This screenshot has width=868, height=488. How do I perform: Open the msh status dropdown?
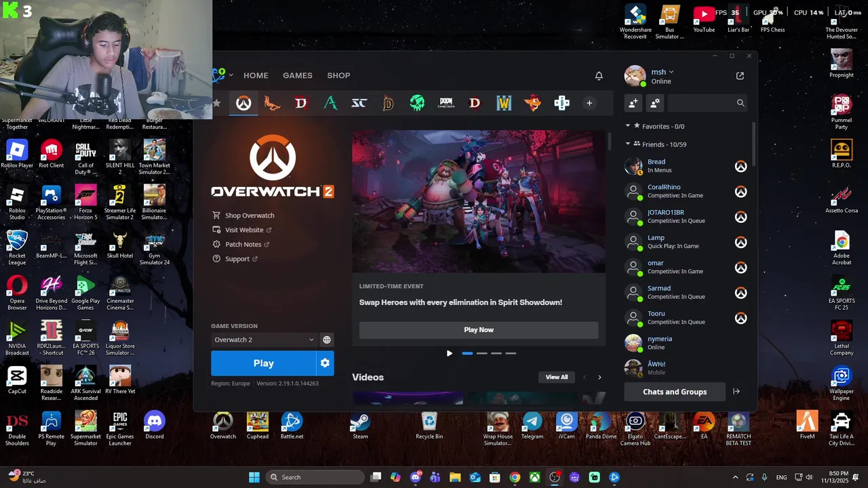[663, 72]
